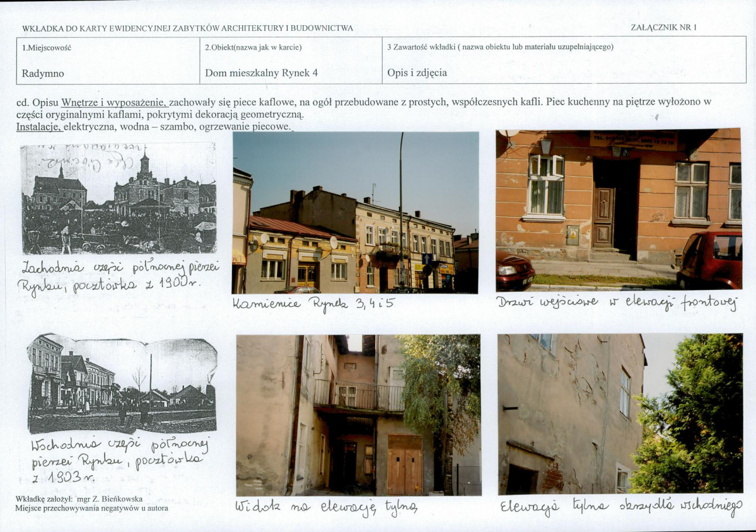
Task: Click the east wing rear elevation photo
Action: [620, 414]
